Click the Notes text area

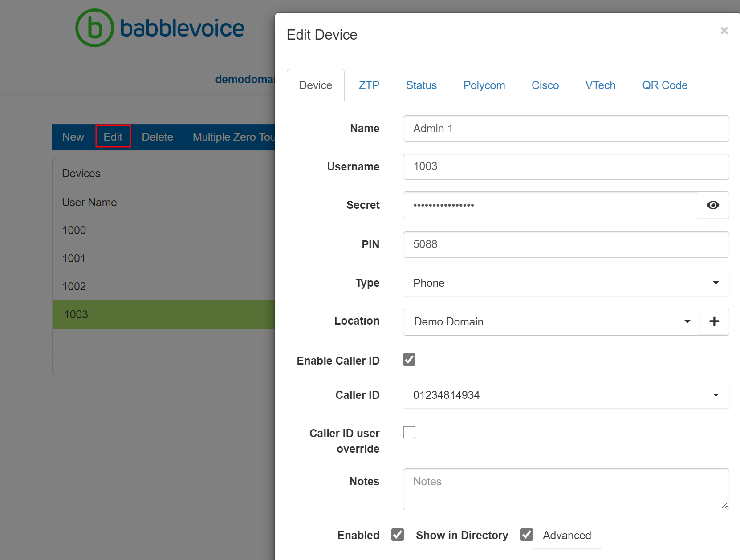click(x=566, y=489)
